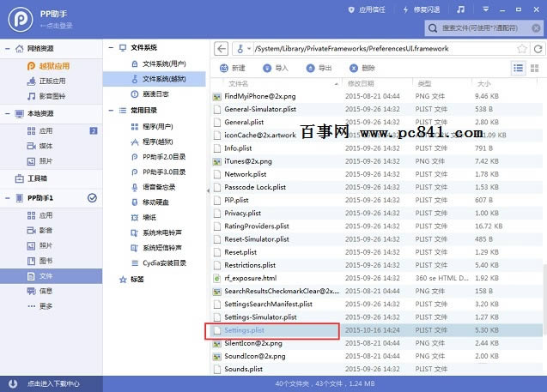Open 影音图铃 in the sidebar
The height and width of the screenshot is (392, 547).
tap(46, 96)
